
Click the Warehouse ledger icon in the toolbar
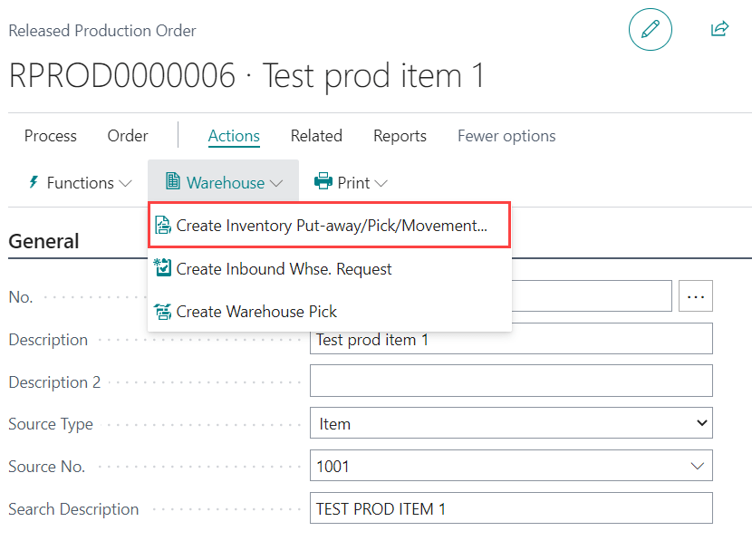172,181
